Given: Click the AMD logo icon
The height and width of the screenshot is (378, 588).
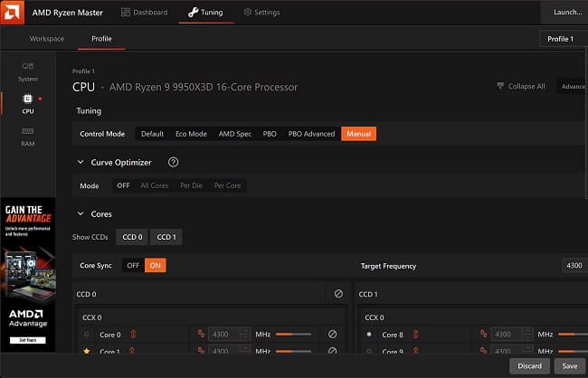Looking at the screenshot, I should click(x=12, y=12).
